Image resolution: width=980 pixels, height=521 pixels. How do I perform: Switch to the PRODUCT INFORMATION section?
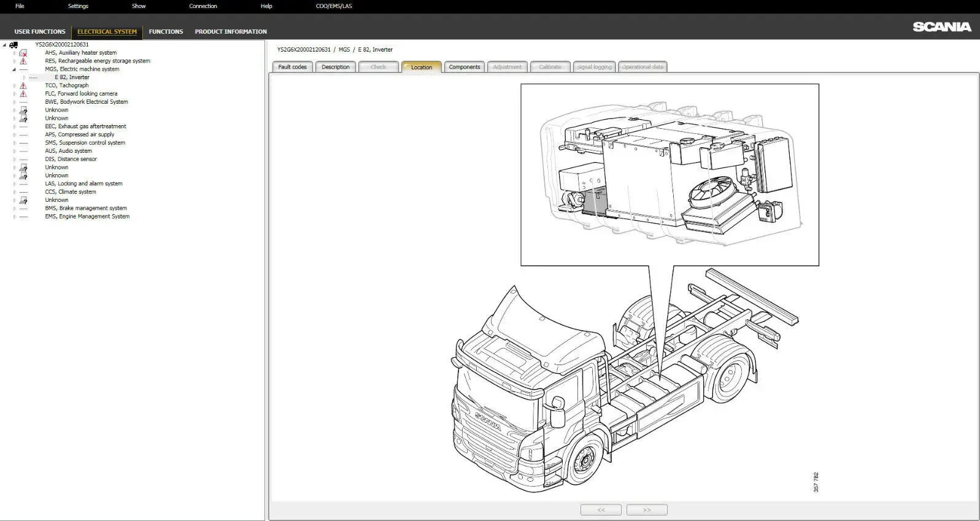[231, 31]
